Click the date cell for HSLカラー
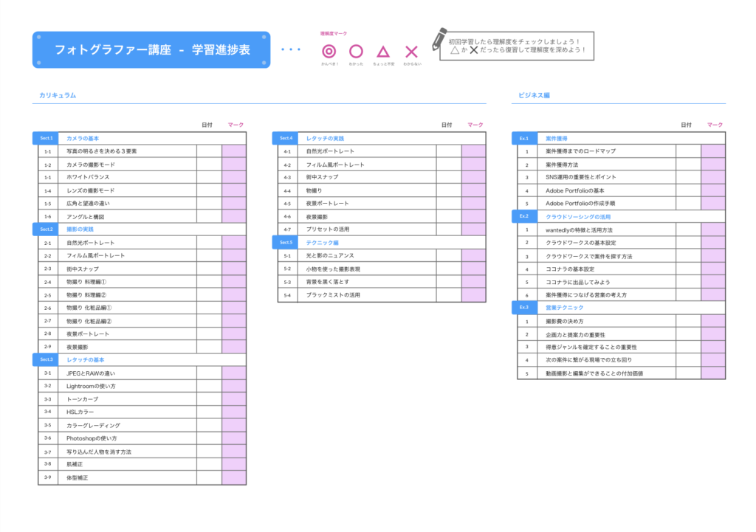The height and width of the screenshot is (532, 756). point(209,412)
